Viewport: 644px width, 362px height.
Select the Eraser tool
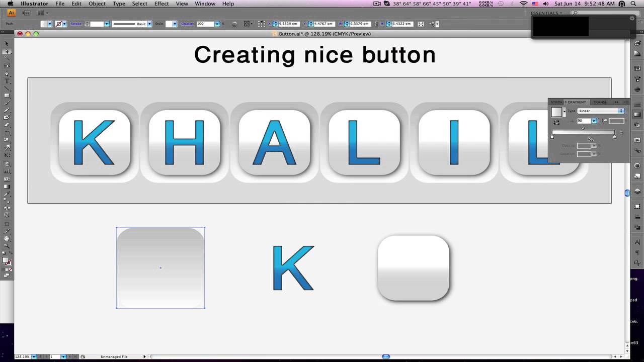[7, 125]
